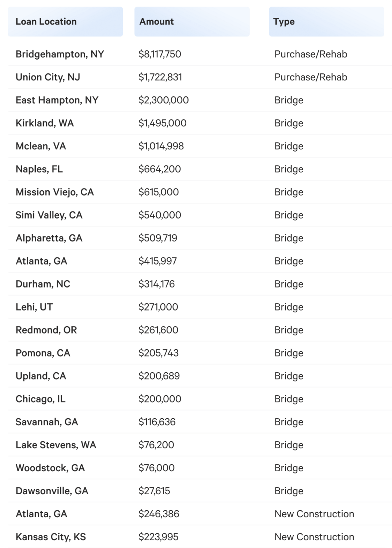This screenshot has width=392, height=548.
Task: Select the Redmond, OR location cell
Action: coord(46,330)
